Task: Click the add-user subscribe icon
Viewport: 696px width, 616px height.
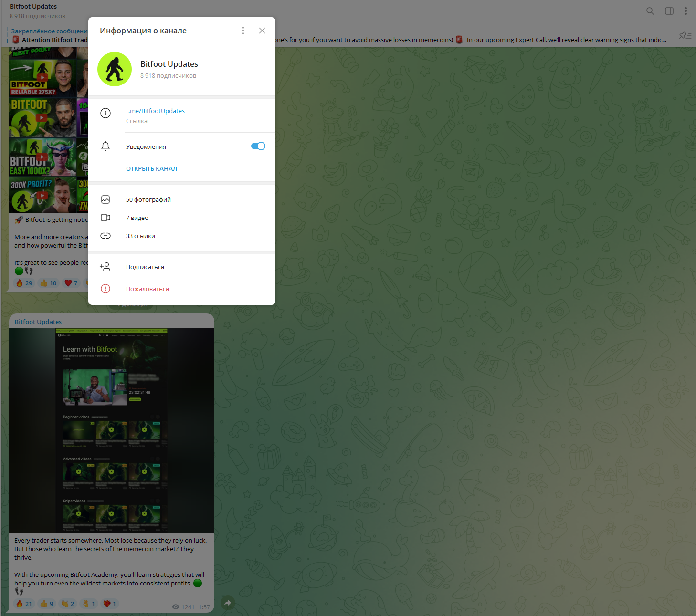Action: click(105, 267)
